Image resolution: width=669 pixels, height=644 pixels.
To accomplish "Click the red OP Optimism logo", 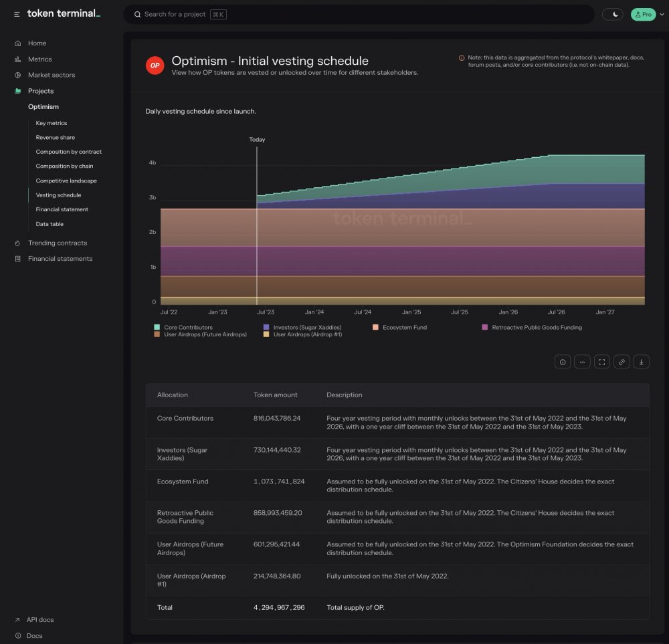I will pos(155,66).
